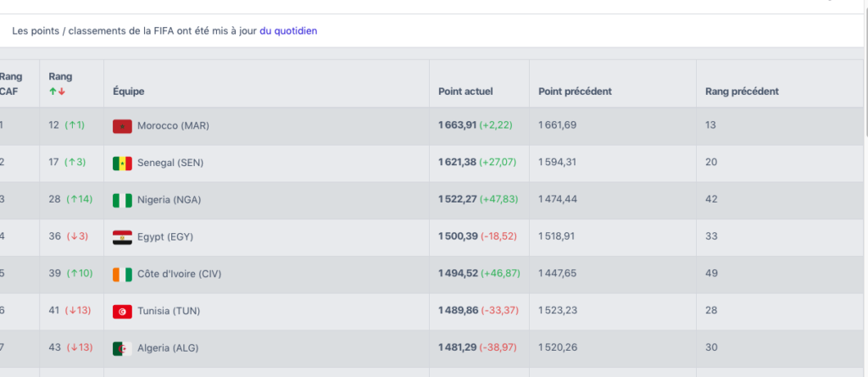868x377 pixels.
Task: Click the Côte d'Ivoire flag icon
Action: point(122,274)
